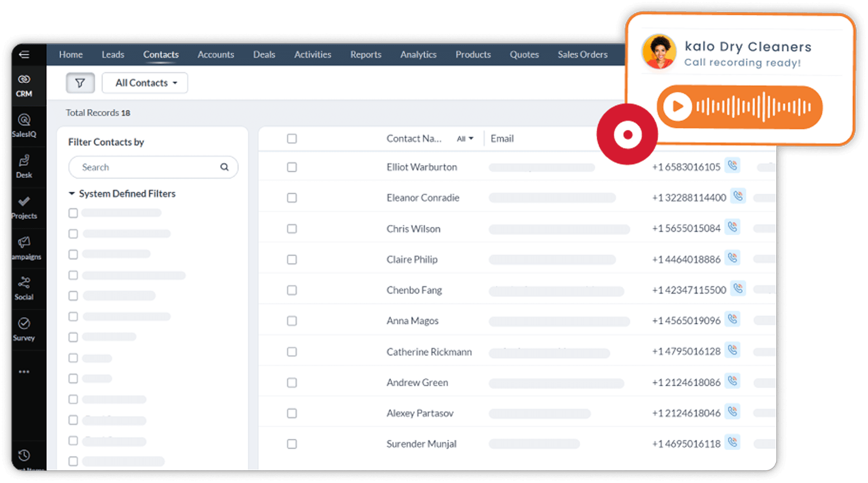868x483 pixels.
Task: Open recent items clock icon in sidebar
Action: coord(24,455)
